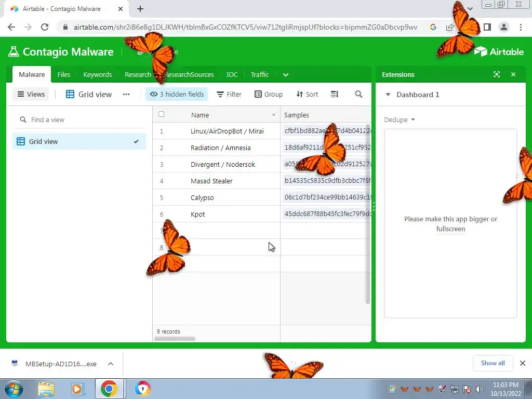Select Grid view in the views list
The width and height of the screenshot is (532, 399).
(79, 141)
